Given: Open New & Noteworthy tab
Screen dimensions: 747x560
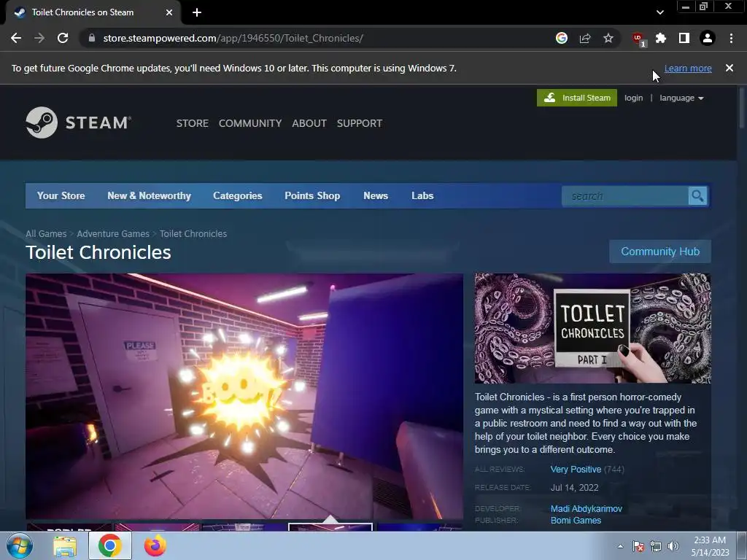Looking at the screenshot, I should point(149,195).
